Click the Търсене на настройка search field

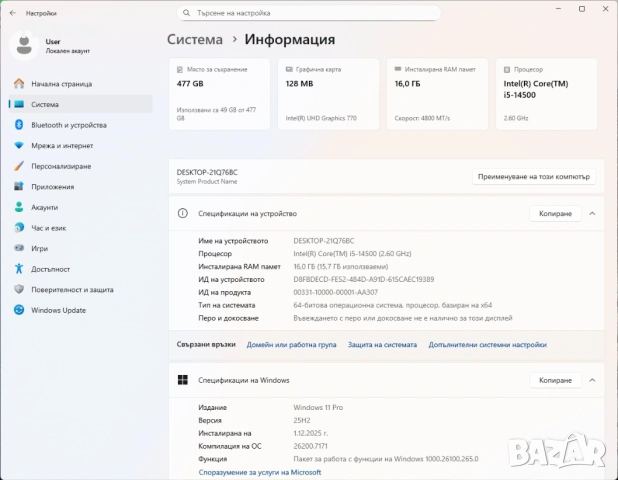309,13
